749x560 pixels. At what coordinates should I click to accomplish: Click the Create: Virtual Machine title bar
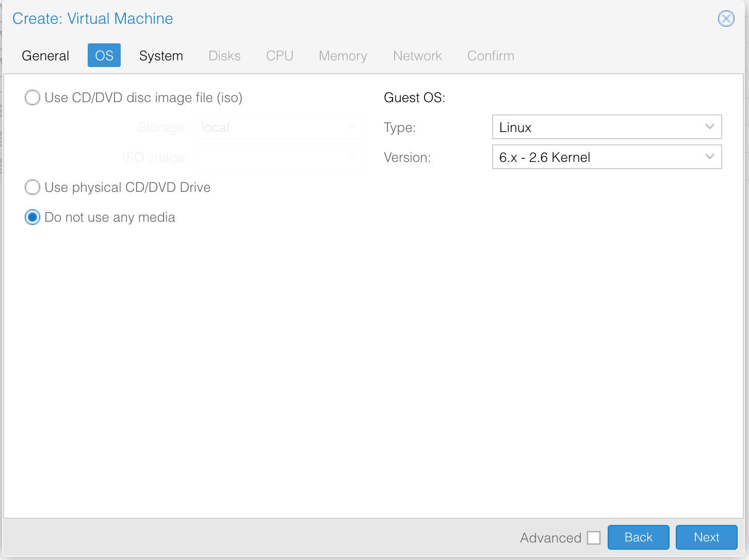[361, 19]
